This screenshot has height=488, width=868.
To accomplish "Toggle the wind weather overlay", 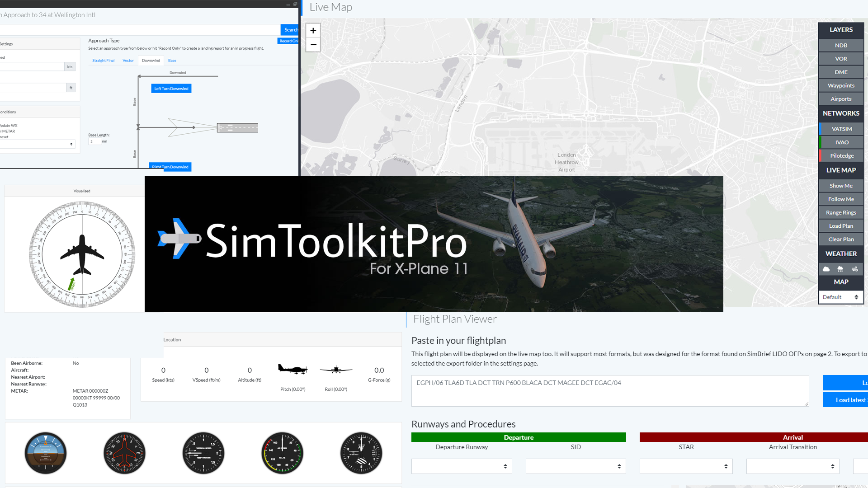I will (x=855, y=269).
